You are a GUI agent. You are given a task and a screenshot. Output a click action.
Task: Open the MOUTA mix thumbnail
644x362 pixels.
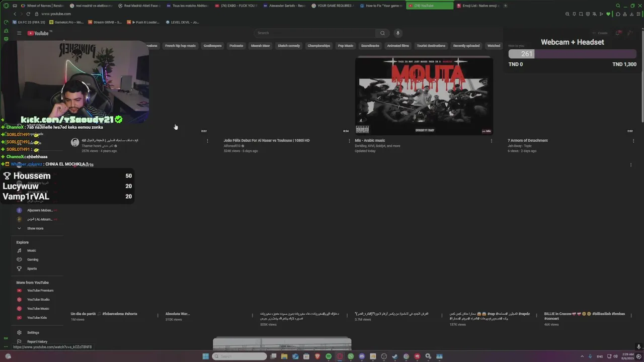tap(424, 96)
